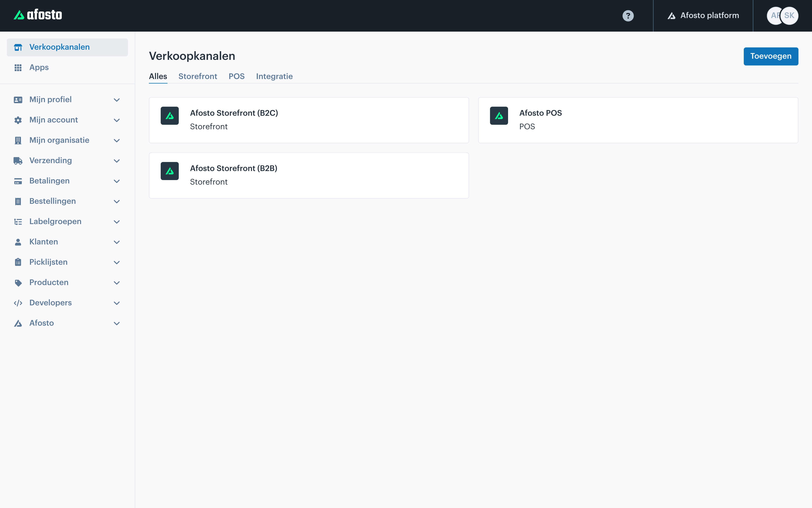Open the Afosto Storefront (B2C) channel title
The width and height of the screenshot is (812, 508).
(234, 113)
